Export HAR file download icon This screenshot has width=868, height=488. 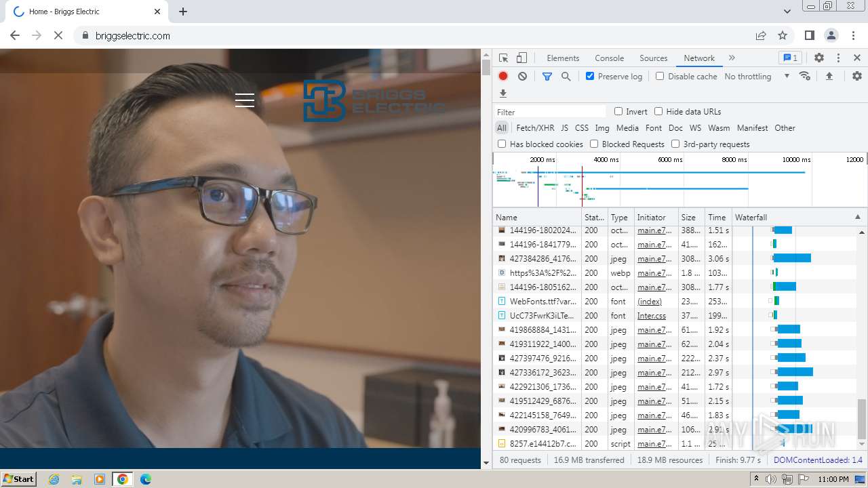tap(503, 94)
